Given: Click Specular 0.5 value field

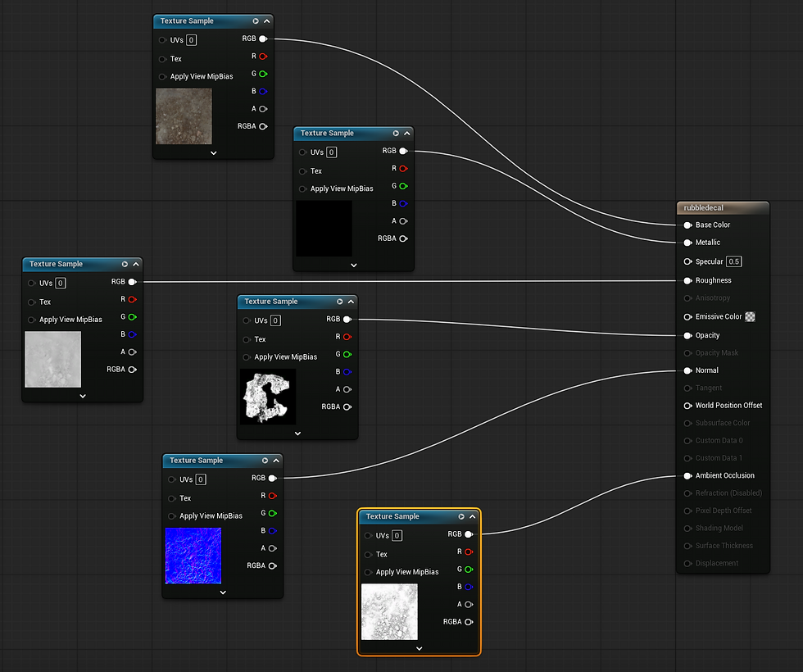Looking at the screenshot, I should 734,261.
